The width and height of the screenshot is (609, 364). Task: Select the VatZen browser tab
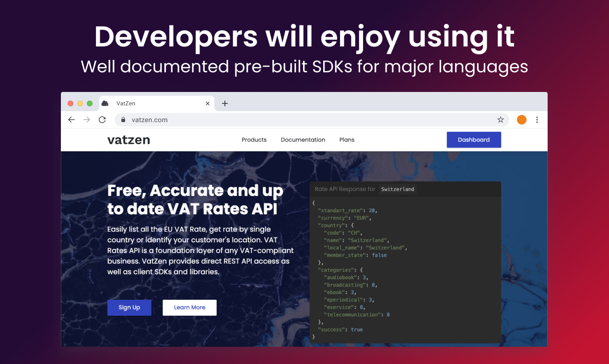coord(156,103)
